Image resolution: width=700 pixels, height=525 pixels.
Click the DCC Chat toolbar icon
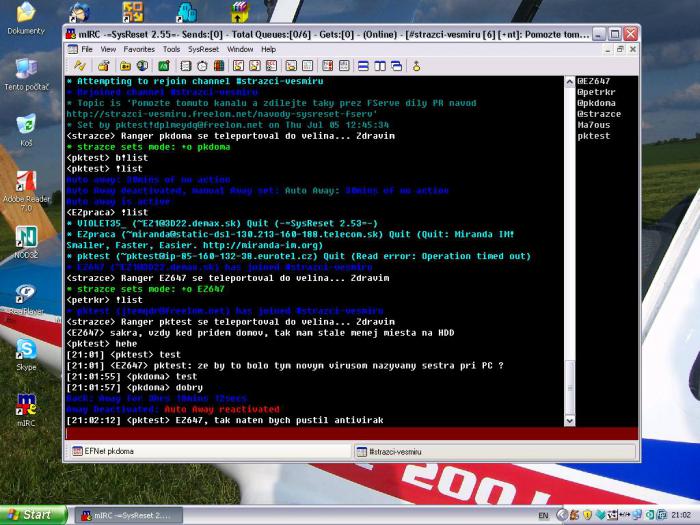coord(255,66)
